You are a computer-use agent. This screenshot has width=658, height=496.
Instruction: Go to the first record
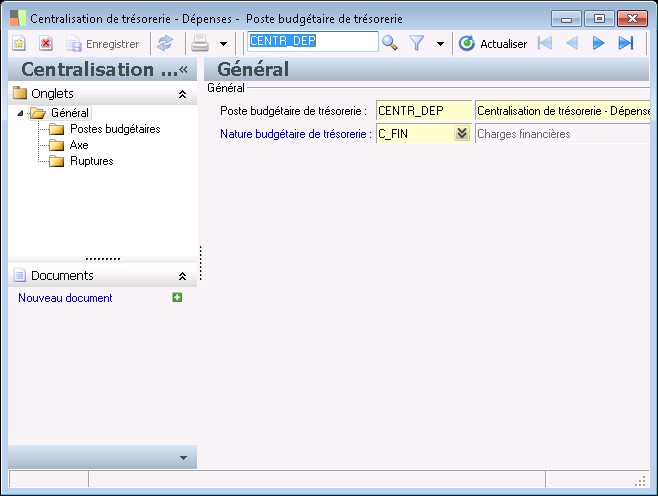click(545, 43)
